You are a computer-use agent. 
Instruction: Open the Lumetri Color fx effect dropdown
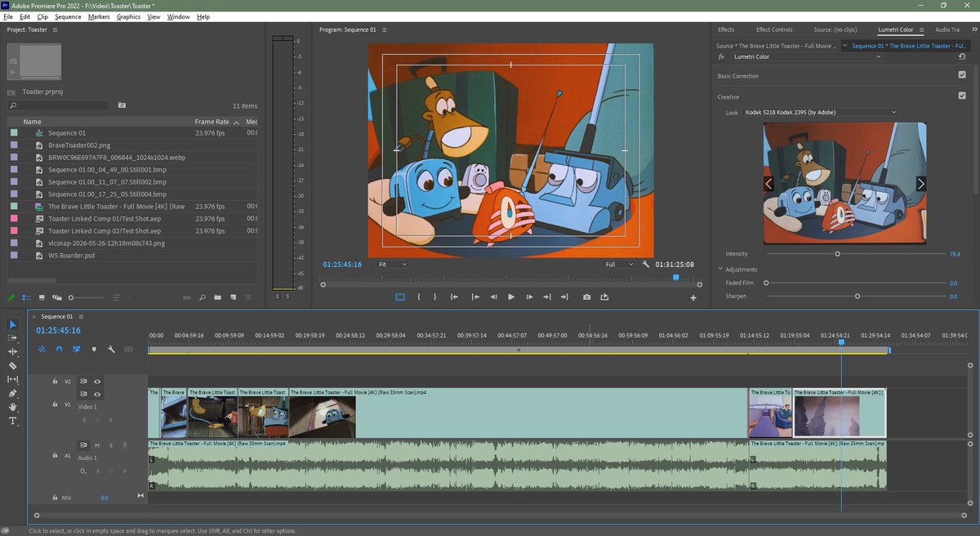(x=808, y=57)
